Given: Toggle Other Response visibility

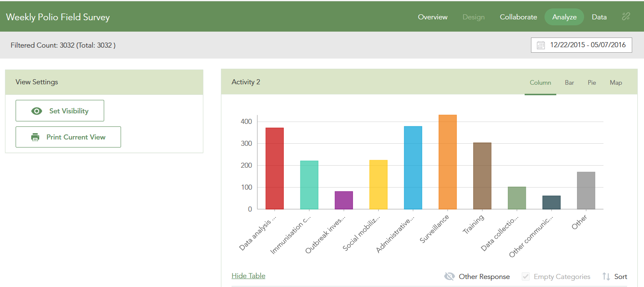Looking at the screenshot, I should pyautogui.click(x=477, y=276).
